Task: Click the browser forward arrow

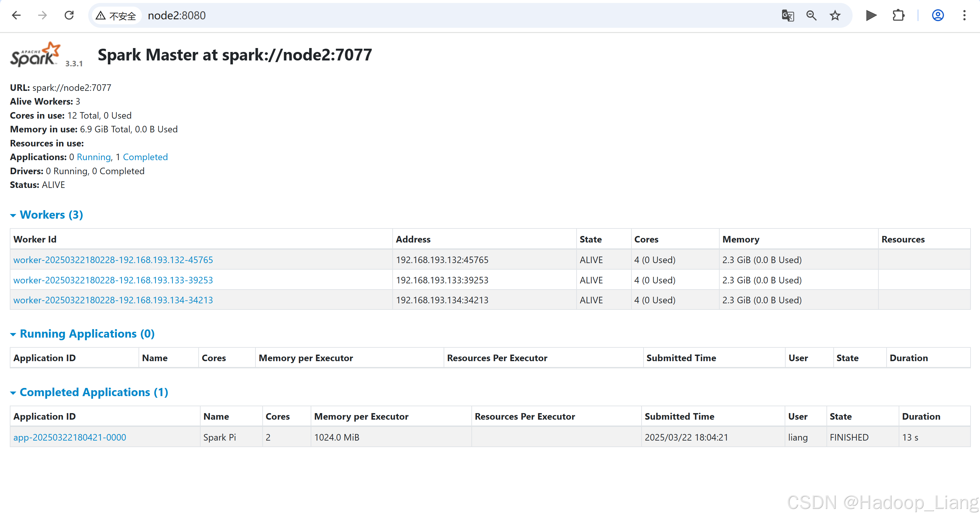Action: (x=42, y=15)
